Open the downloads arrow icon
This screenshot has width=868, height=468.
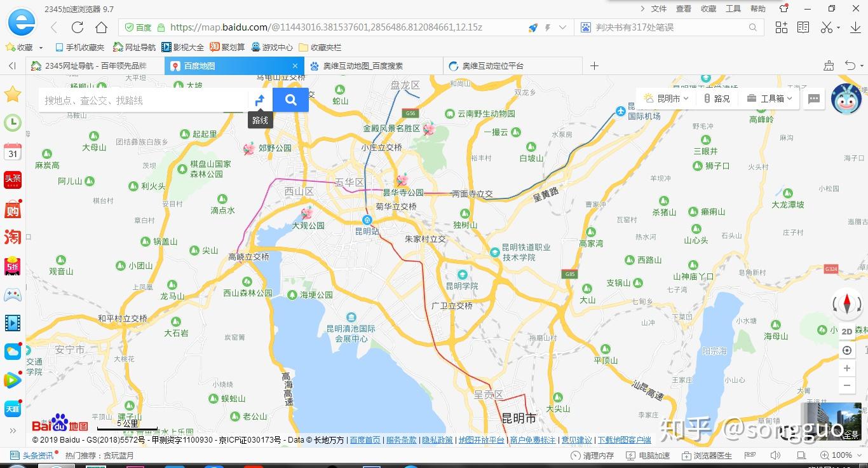click(x=855, y=27)
